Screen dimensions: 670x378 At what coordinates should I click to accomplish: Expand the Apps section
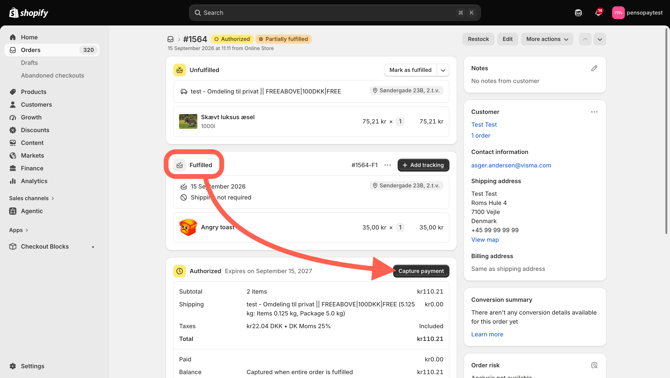tap(18, 230)
